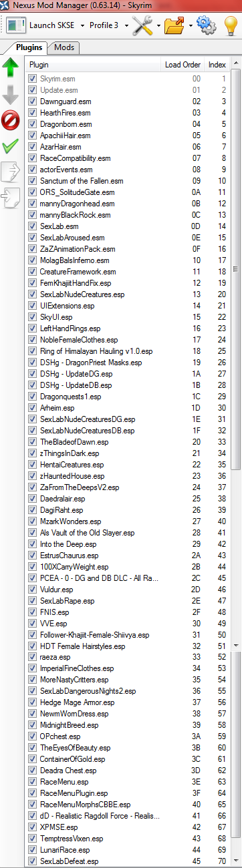The width and height of the screenshot is (242, 868).
Task: Expand the folder icon dropdown arrow
Action: [191, 26]
